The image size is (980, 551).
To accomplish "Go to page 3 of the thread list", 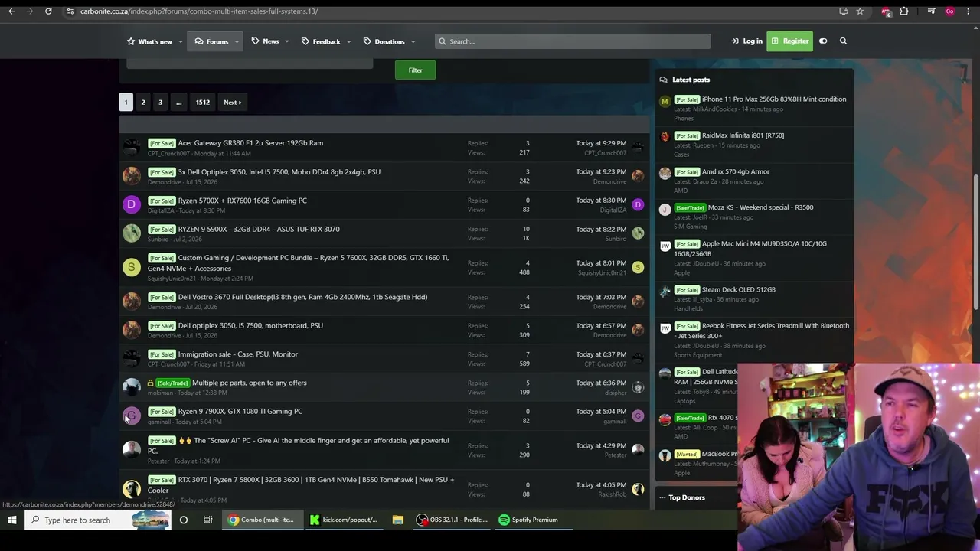I will coord(161,103).
